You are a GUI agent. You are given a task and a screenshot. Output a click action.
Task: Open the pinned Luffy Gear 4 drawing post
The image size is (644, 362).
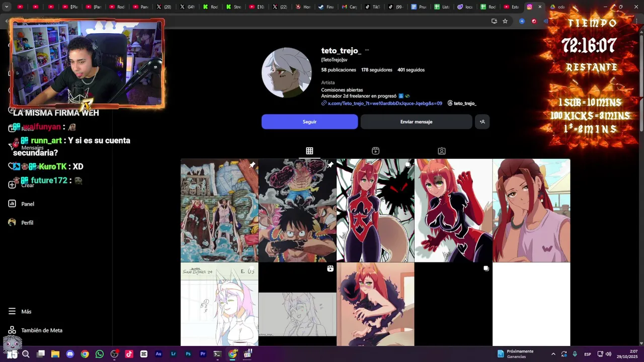click(297, 210)
